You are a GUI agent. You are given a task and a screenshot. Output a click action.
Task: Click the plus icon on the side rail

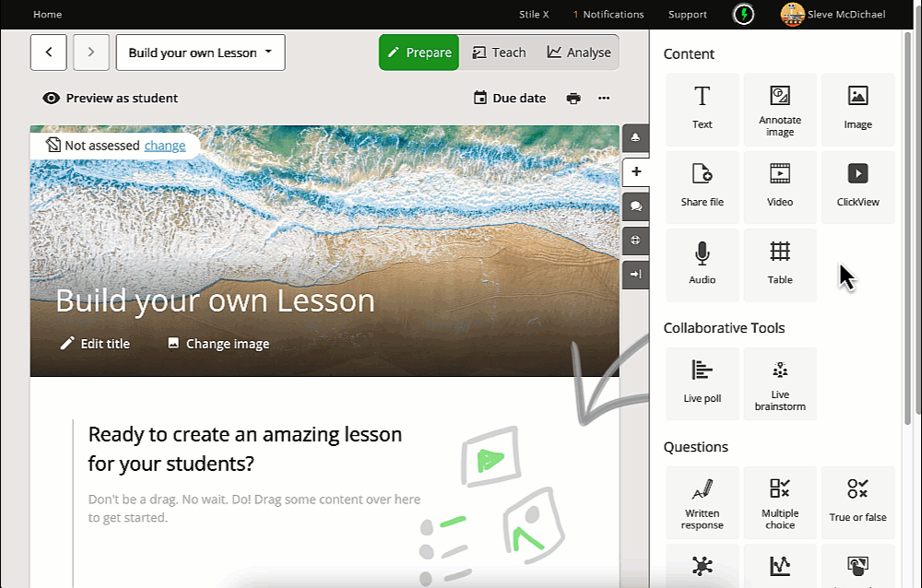[x=635, y=171]
